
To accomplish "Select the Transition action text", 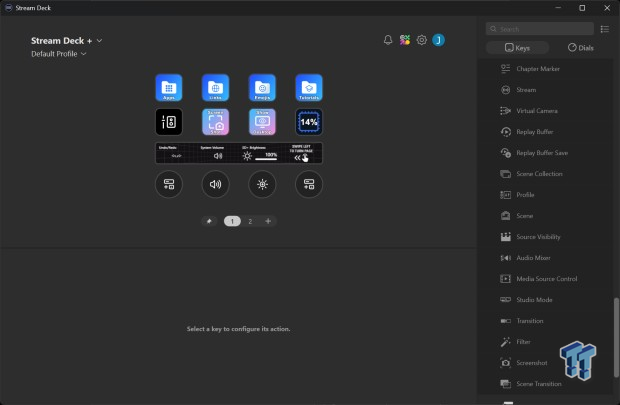I will (530, 321).
